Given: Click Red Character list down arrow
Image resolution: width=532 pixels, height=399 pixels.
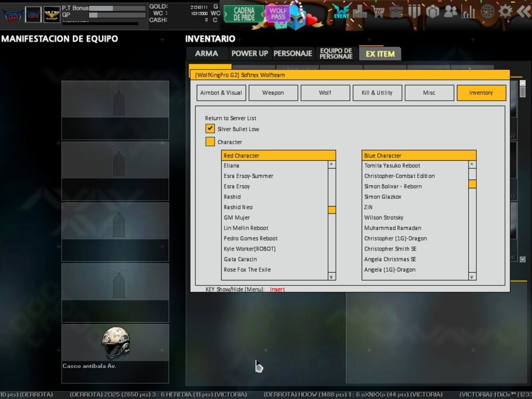Looking at the screenshot, I should (x=331, y=277).
